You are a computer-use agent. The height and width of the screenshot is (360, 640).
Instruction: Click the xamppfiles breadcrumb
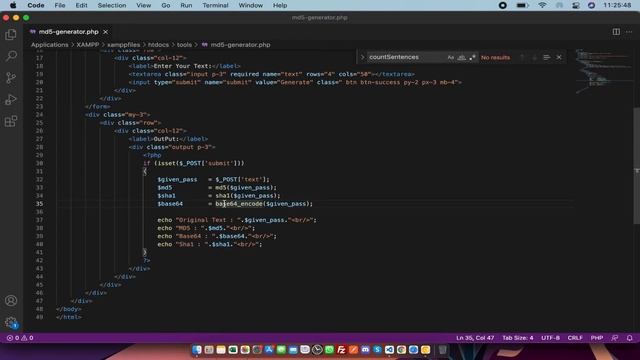124,44
